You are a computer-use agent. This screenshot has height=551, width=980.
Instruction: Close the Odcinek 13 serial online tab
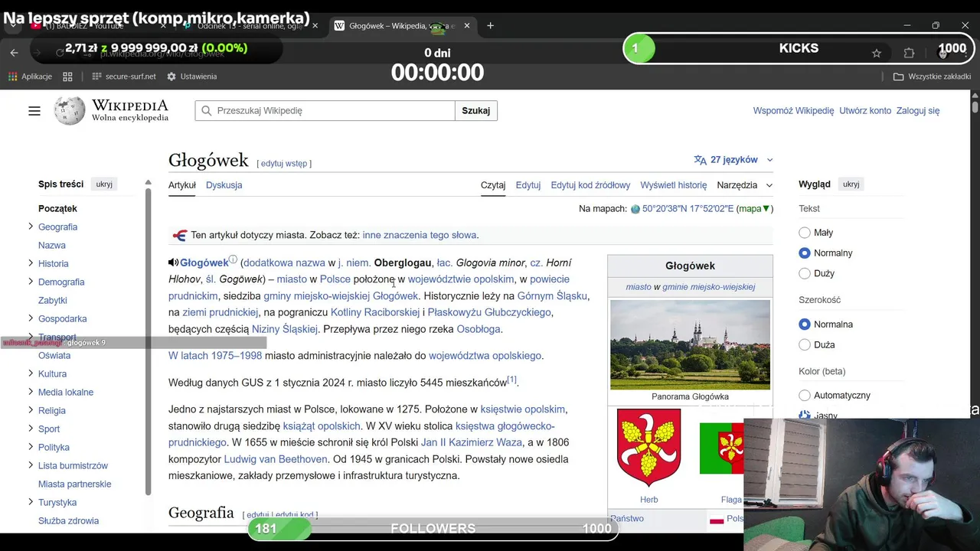point(315,25)
